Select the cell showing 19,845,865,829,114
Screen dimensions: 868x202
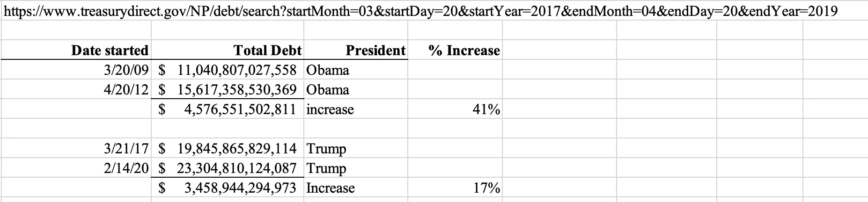(236, 149)
